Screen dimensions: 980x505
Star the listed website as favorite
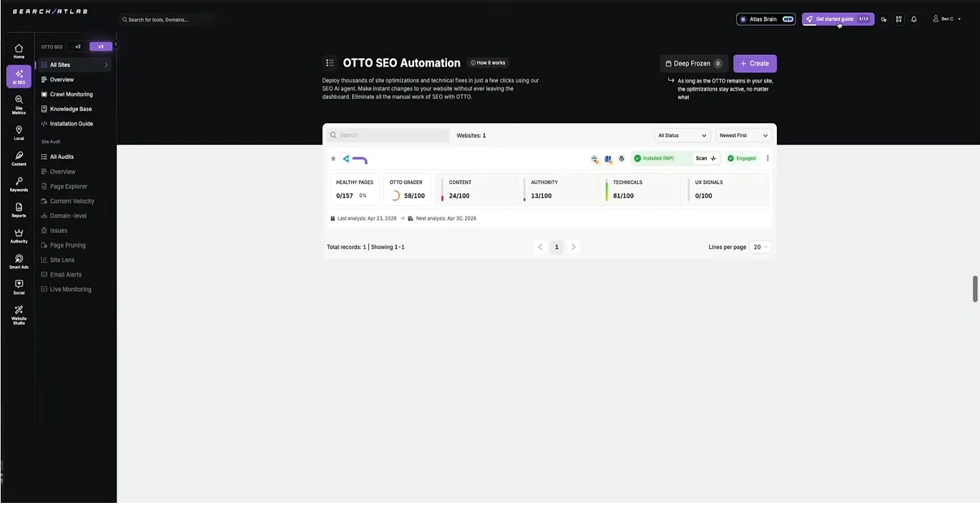tap(333, 159)
